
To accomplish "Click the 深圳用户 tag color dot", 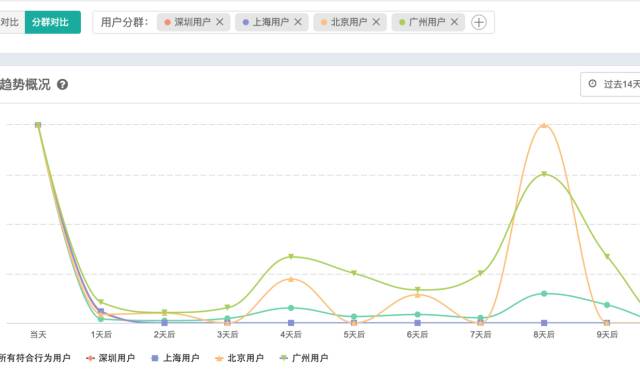I will click(x=167, y=22).
